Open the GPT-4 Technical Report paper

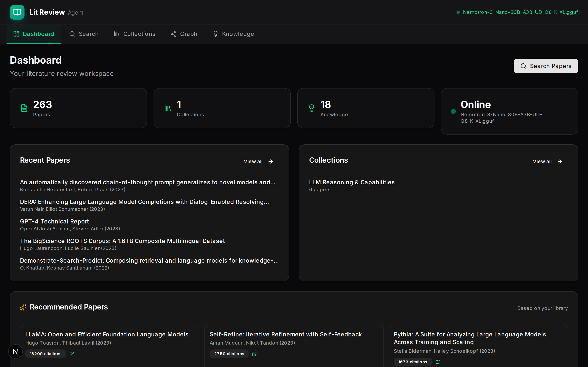(55, 221)
